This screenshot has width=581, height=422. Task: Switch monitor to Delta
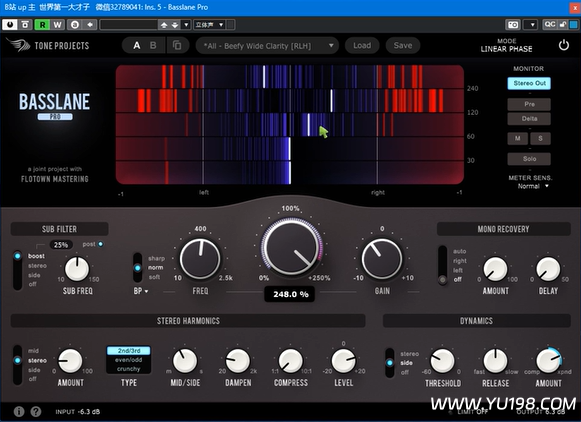click(529, 119)
